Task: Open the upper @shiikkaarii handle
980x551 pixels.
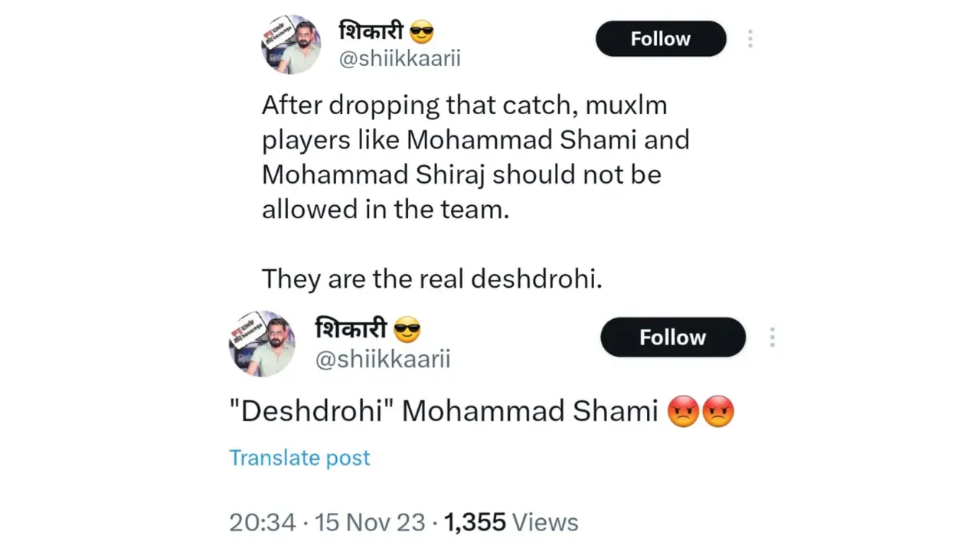Action: click(400, 59)
